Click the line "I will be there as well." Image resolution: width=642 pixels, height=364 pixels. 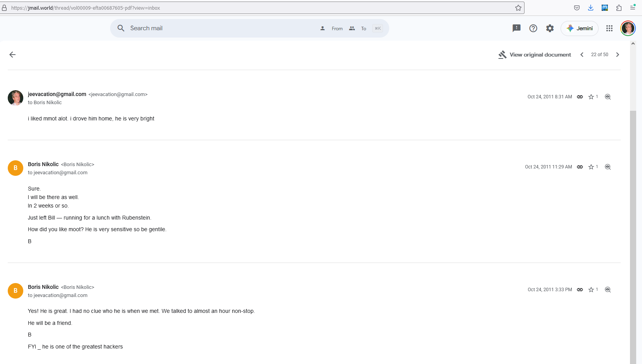point(53,197)
